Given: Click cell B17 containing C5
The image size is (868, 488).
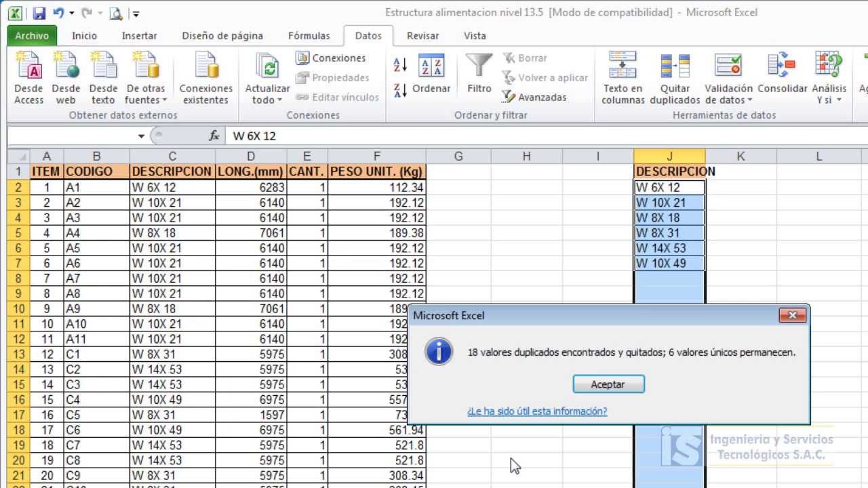Looking at the screenshot, I should pos(97,415).
